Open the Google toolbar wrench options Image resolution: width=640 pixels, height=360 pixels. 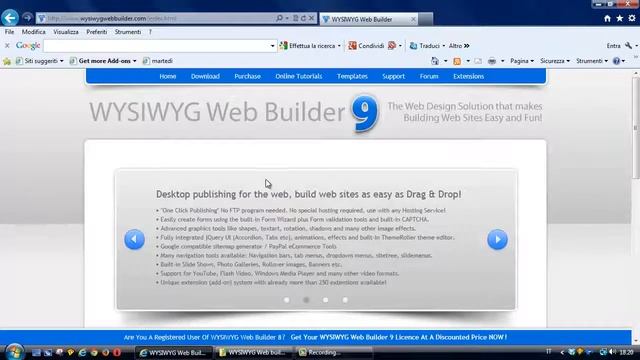click(629, 46)
